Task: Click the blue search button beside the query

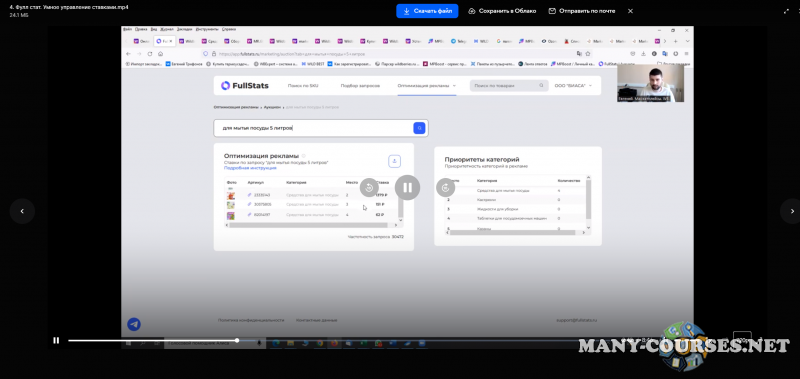Action: click(x=419, y=129)
